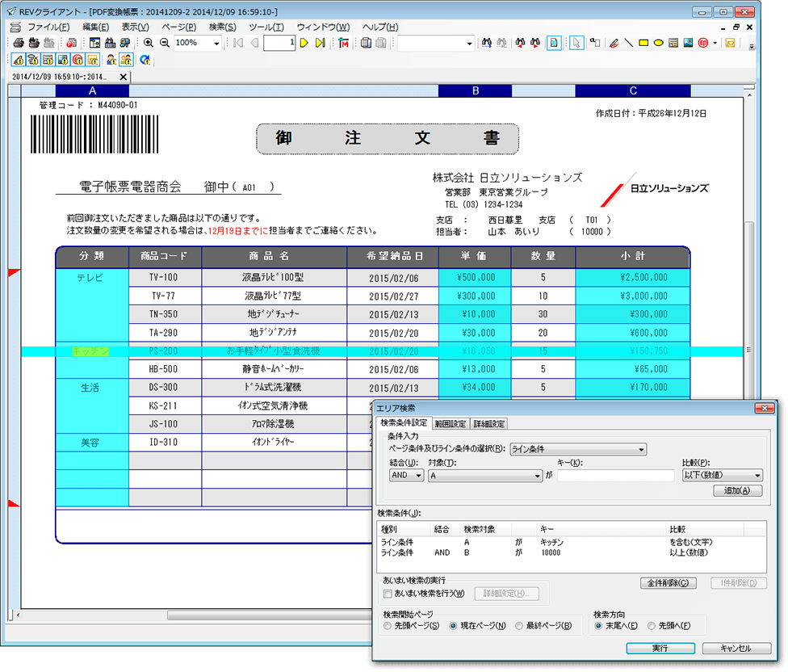Click the 全件削除 button
The image size is (788, 672).
click(668, 582)
